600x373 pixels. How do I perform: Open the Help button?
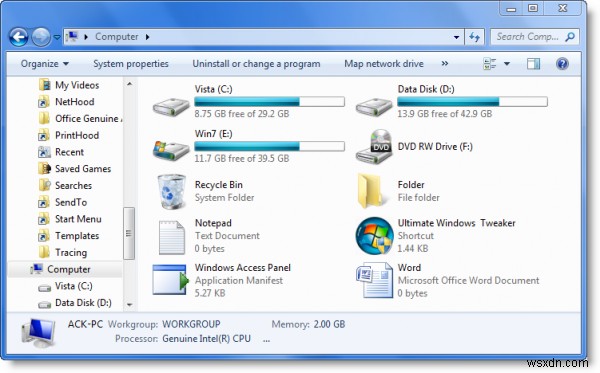click(562, 64)
